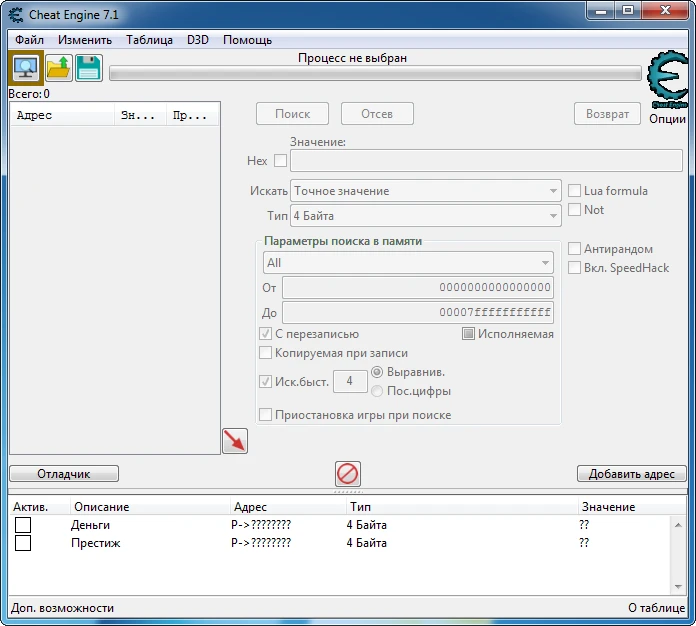
Task: Click the Cheat Engine title bar icon
Action: (x=16, y=15)
